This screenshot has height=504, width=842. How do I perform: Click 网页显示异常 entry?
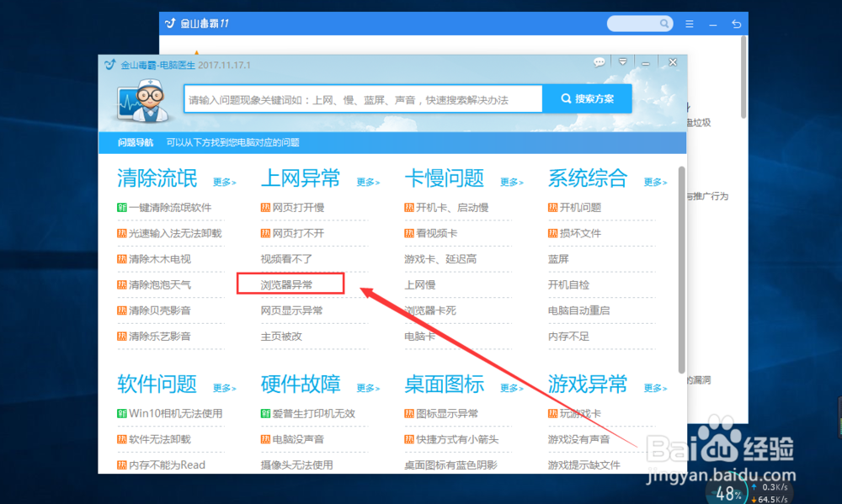(292, 310)
